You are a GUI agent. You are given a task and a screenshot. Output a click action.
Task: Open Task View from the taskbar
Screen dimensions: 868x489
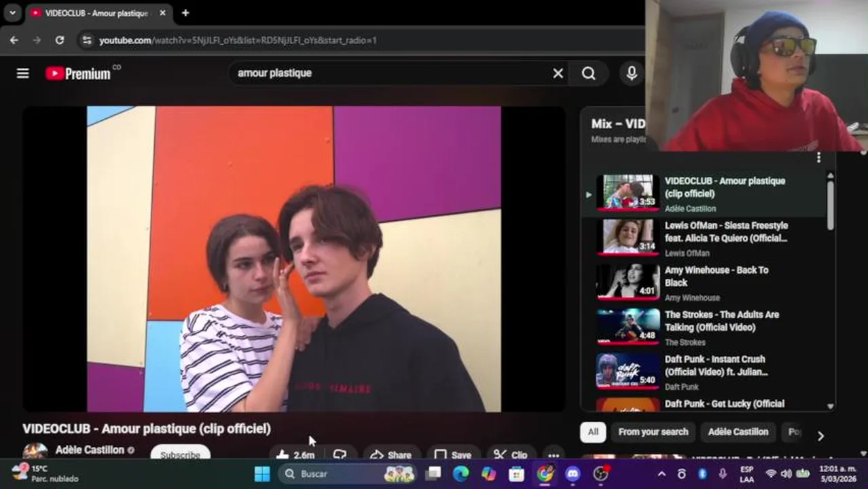(433, 474)
